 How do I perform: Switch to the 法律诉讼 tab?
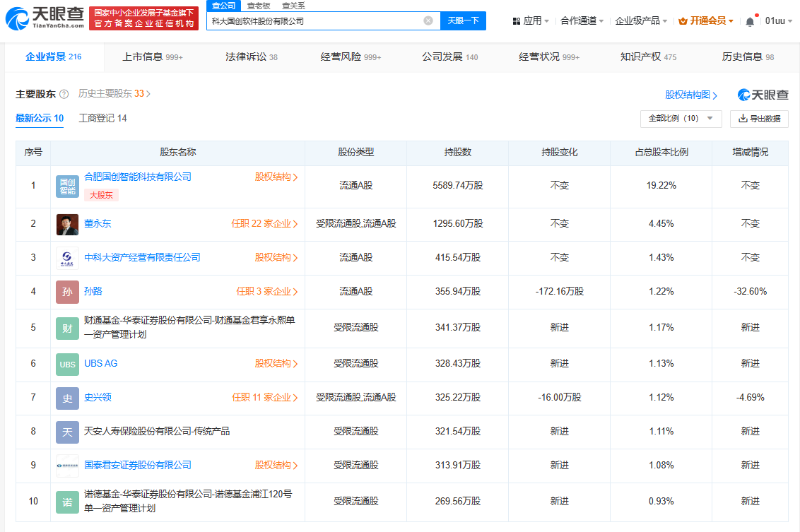coord(251,57)
